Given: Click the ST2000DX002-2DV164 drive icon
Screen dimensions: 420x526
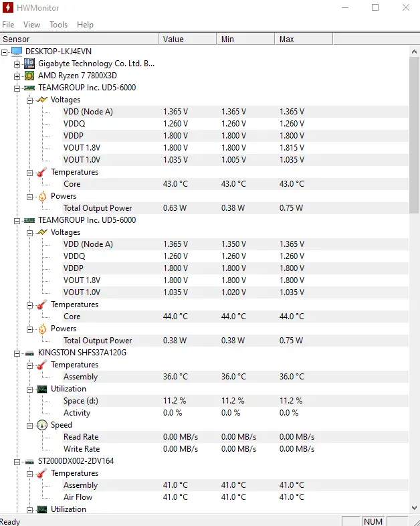Looking at the screenshot, I should (x=29, y=462).
